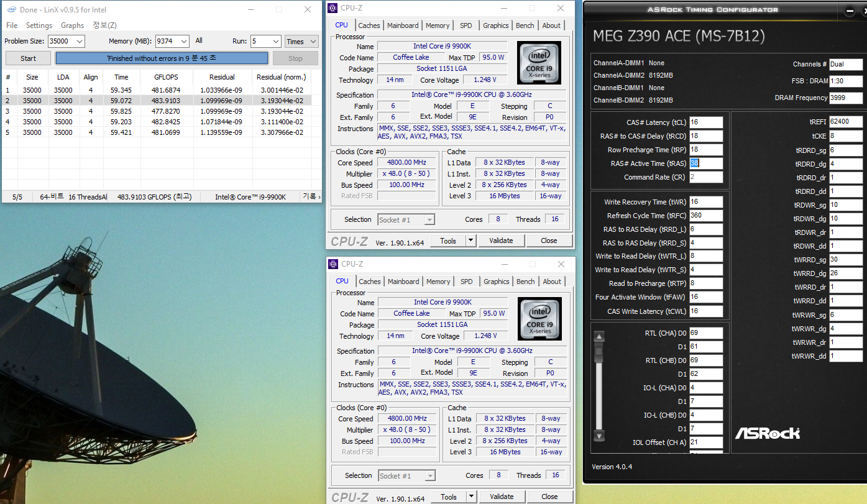Open the File menu in LinX
Viewport: 867px width, 504px height.
pyautogui.click(x=12, y=25)
